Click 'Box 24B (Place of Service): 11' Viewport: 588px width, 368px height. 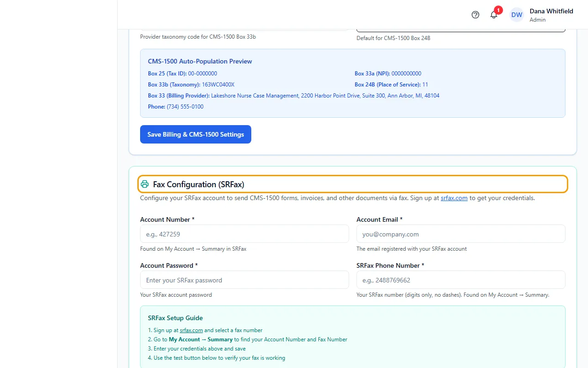pos(391,85)
